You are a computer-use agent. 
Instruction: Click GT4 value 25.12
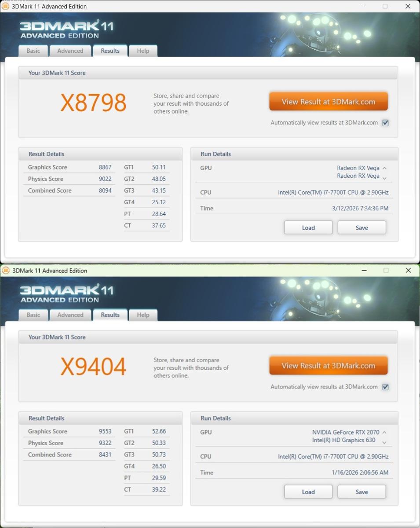159,202
